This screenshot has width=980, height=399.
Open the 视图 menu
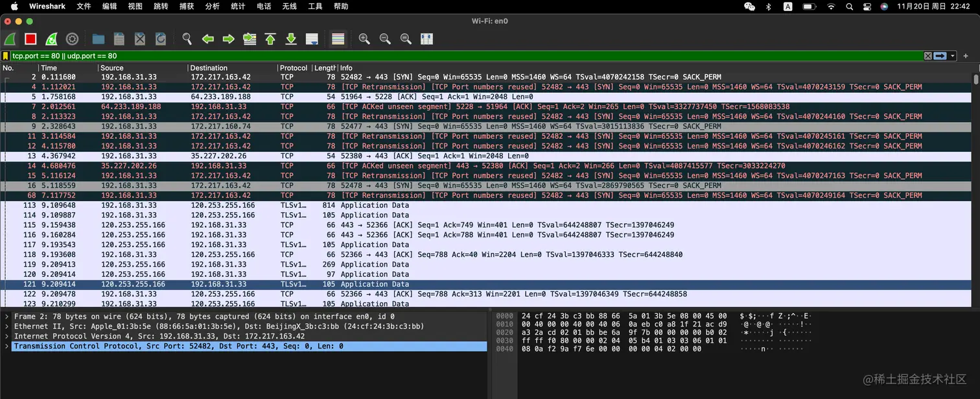135,6
